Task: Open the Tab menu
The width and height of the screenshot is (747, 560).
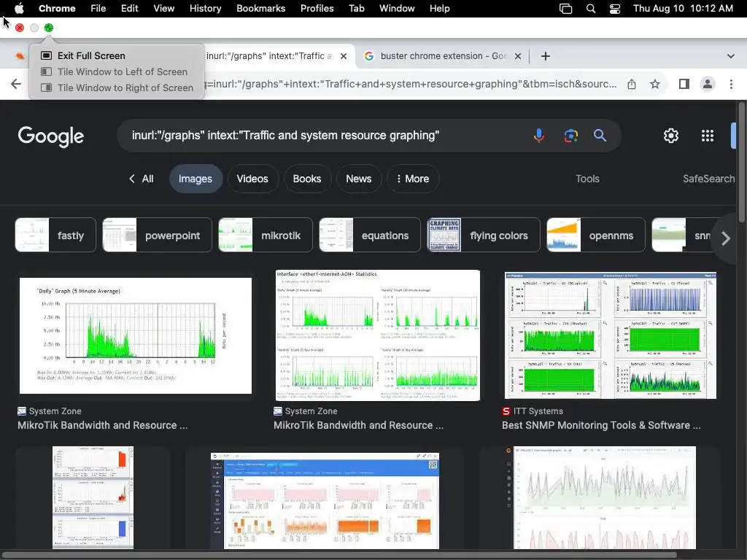Action: (x=356, y=8)
